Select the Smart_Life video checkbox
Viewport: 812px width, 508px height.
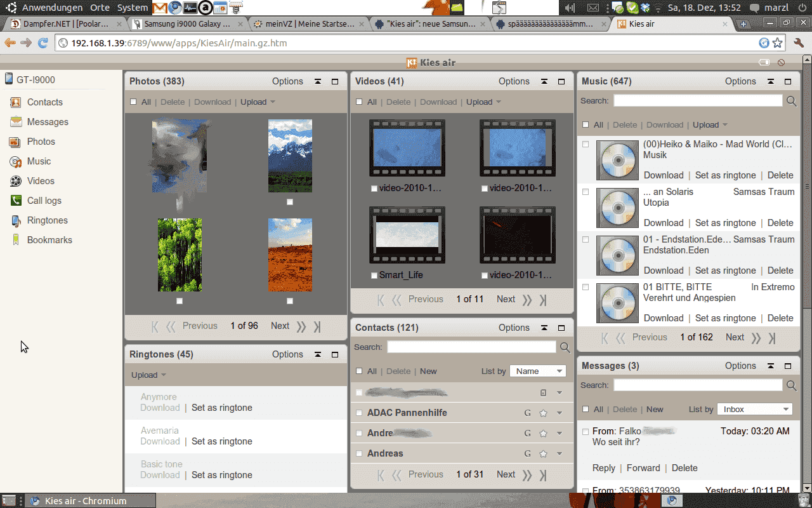tap(374, 276)
